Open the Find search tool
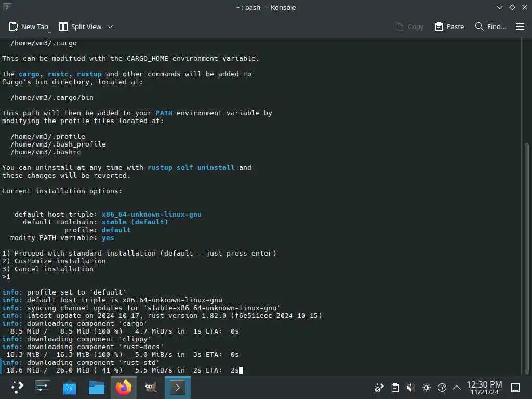Viewport: 532px width, 399px height. tap(490, 27)
